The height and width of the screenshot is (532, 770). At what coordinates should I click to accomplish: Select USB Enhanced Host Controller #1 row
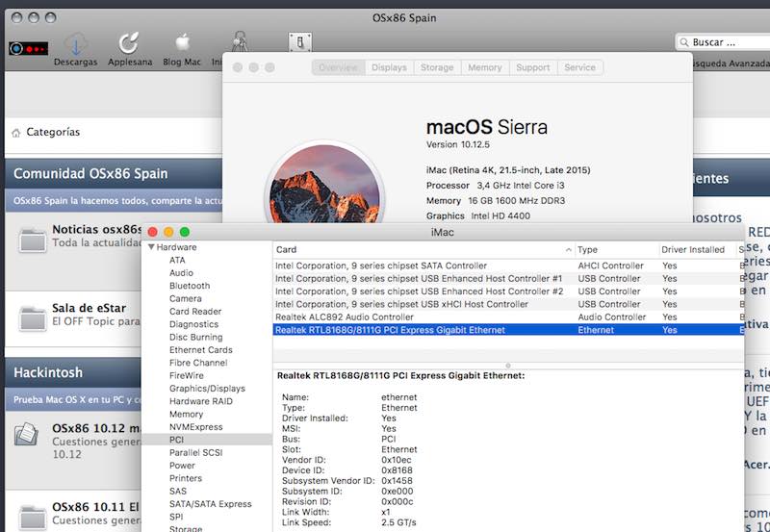coord(508,278)
